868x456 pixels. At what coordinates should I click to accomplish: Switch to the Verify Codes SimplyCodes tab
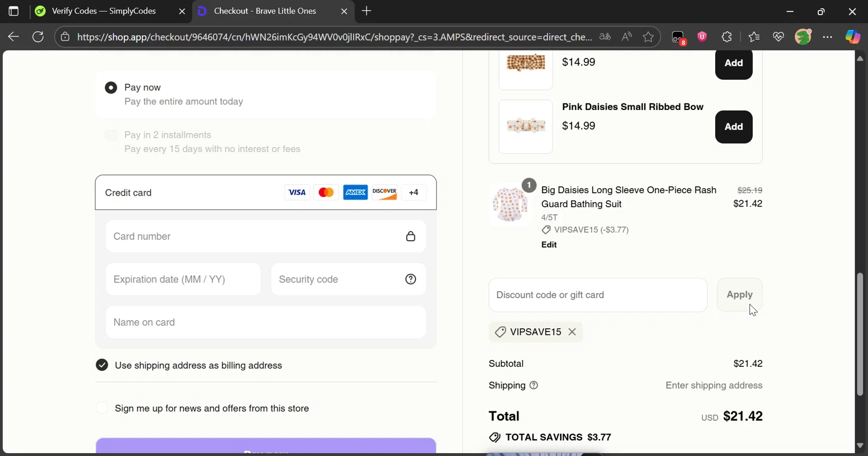[x=104, y=11]
